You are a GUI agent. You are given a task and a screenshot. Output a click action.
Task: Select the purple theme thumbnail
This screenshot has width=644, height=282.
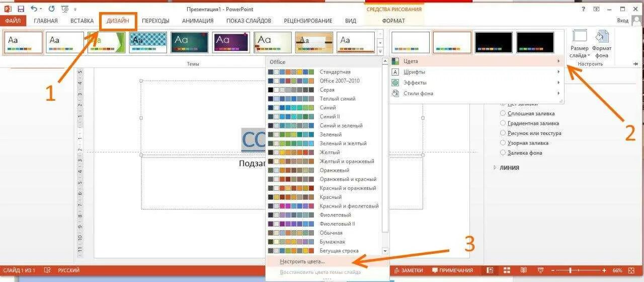click(231, 43)
